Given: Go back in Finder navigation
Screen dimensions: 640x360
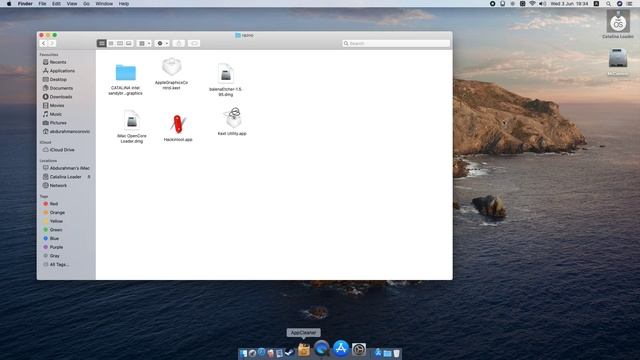Looking at the screenshot, I should [43, 43].
